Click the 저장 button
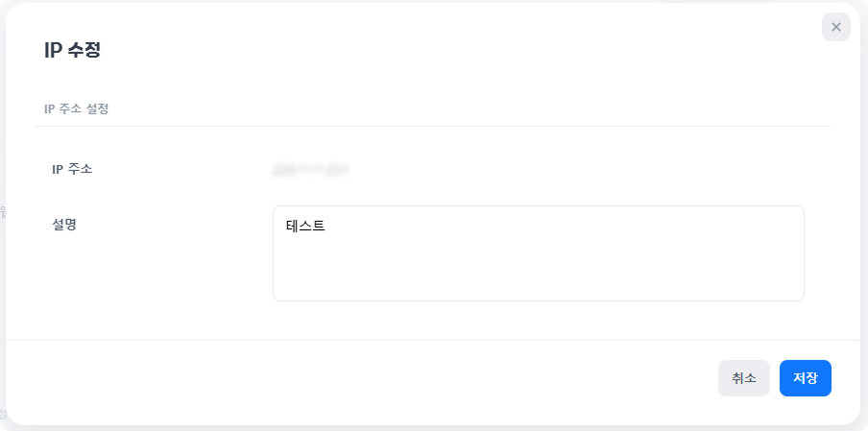868x431 pixels. (805, 378)
